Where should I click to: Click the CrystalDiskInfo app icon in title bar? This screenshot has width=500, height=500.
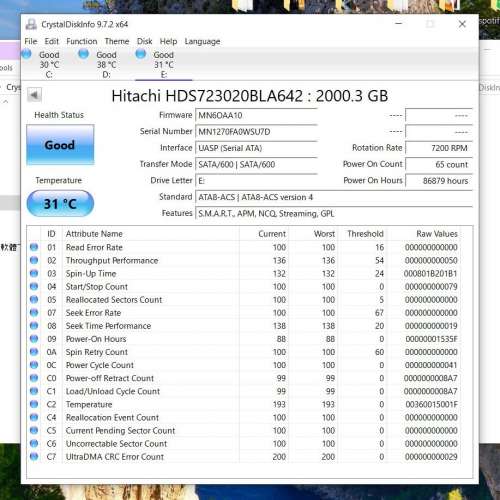coord(31,24)
